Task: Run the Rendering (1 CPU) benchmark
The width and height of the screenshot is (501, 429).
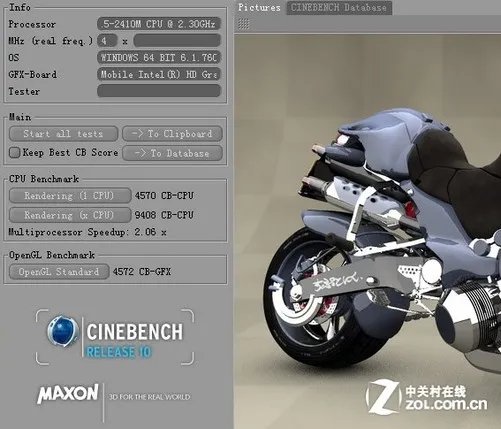Action: point(70,196)
